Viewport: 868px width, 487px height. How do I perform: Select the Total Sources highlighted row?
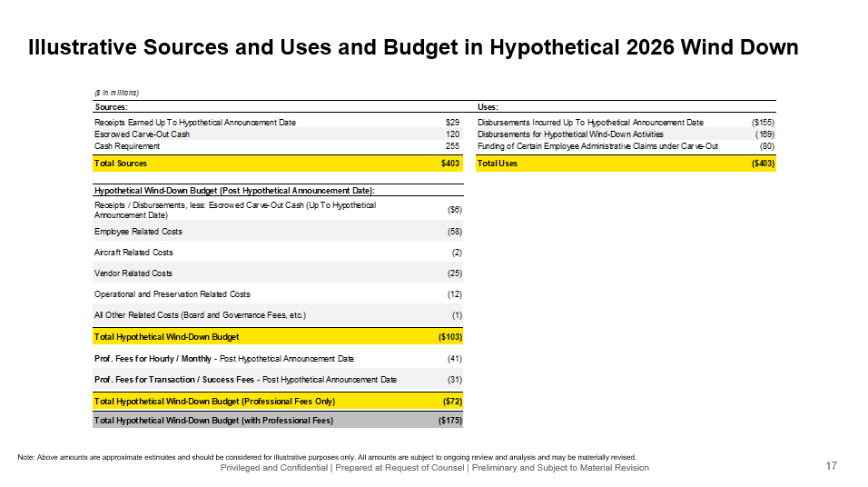coord(277,164)
